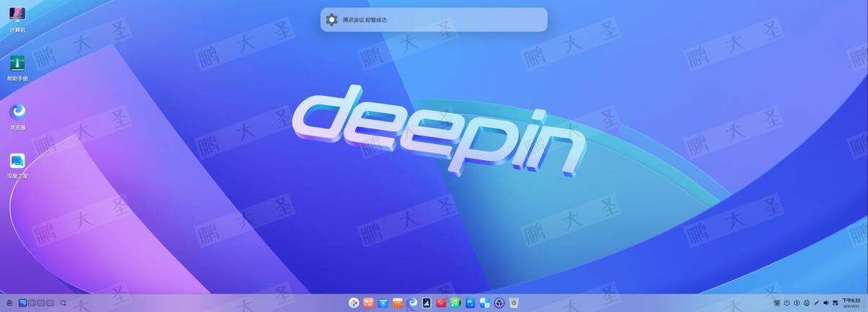
Task: Click the power button in the tray
Action: click(787, 303)
